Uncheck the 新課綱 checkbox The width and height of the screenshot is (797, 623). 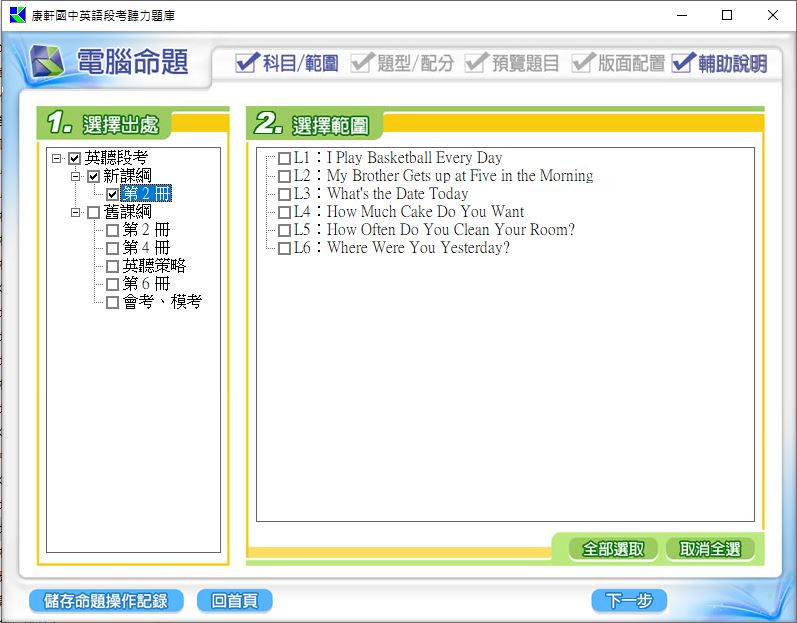[94, 176]
